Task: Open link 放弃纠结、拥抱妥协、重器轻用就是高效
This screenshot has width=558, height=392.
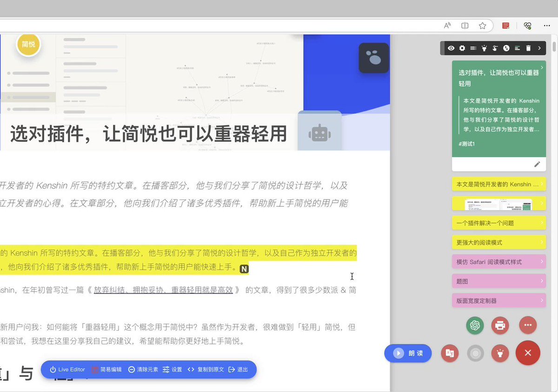Action: (x=163, y=290)
